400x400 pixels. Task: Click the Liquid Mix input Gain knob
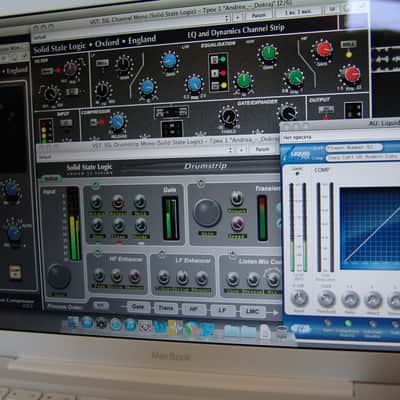tap(299, 297)
